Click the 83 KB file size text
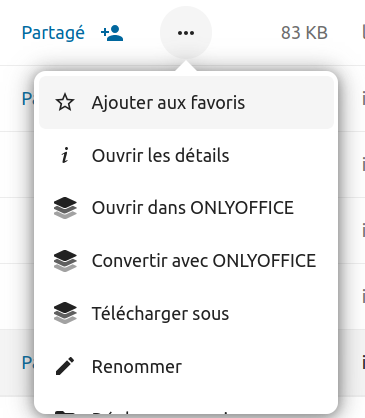 point(304,33)
